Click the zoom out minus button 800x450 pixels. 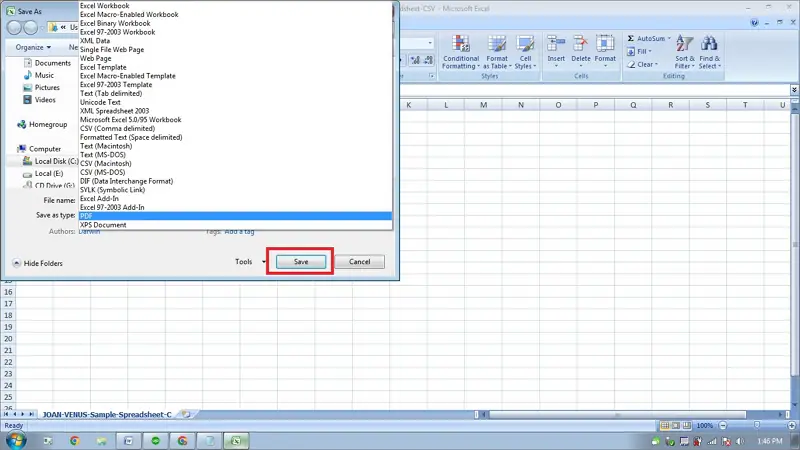point(722,426)
